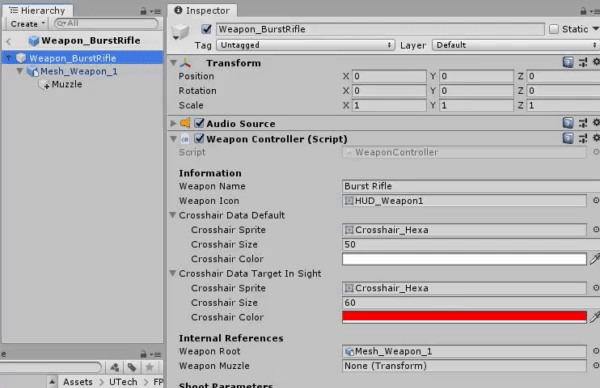Click the Scale Z field
This screenshot has height=388, width=600.
tap(563, 105)
